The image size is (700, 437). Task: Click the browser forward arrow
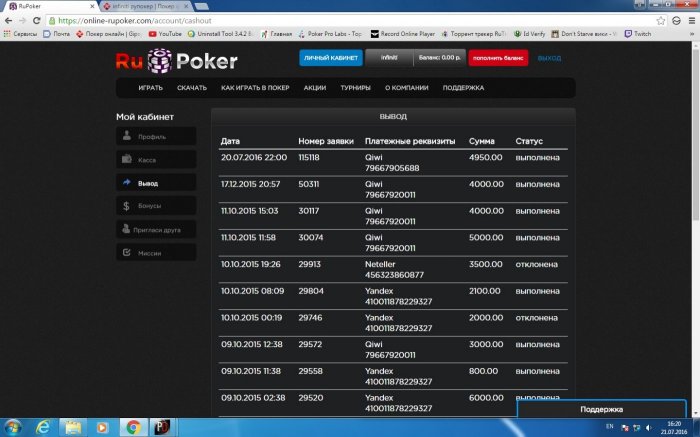tap(22, 21)
